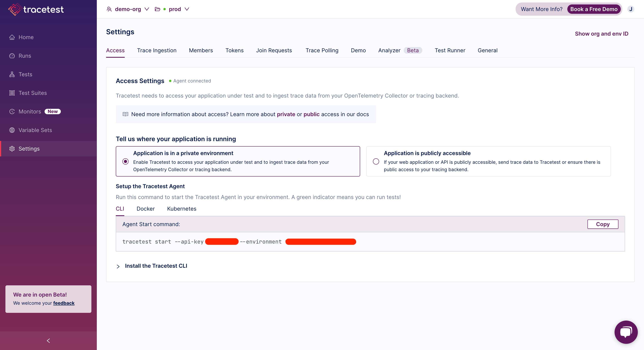This screenshot has width=644, height=350.
Task: Open Test Suites in sidebar
Action: 48,93
